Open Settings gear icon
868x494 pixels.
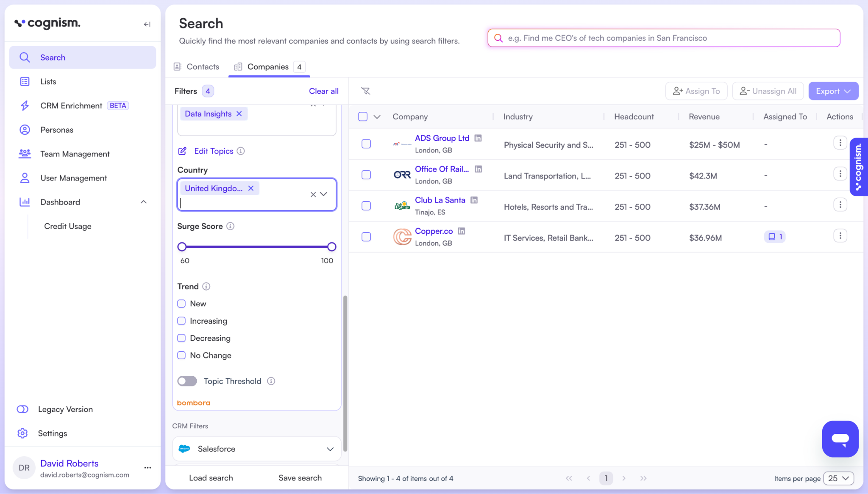22,433
